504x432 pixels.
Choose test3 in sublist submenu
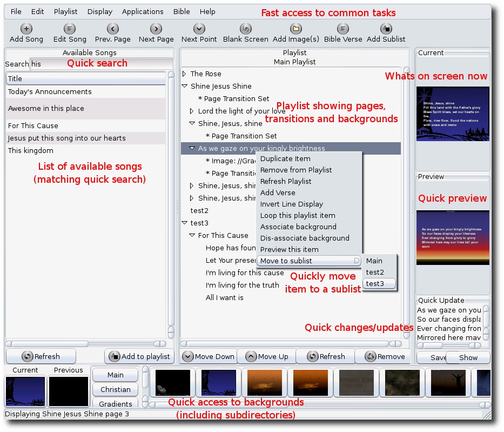pyautogui.click(x=379, y=284)
